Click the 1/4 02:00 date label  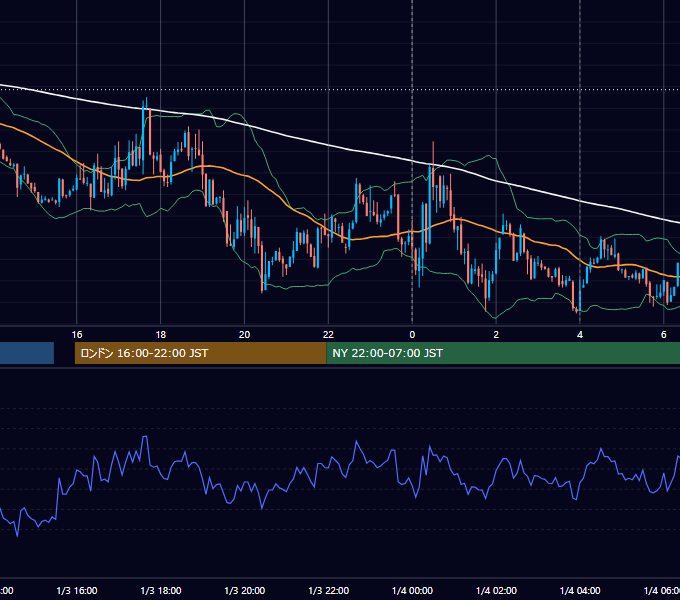click(x=497, y=590)
